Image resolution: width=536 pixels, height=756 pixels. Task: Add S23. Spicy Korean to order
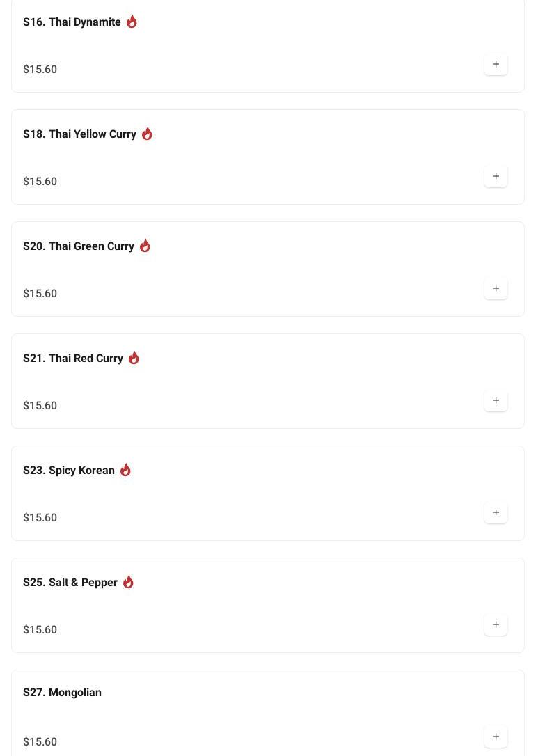click(496, 512)
